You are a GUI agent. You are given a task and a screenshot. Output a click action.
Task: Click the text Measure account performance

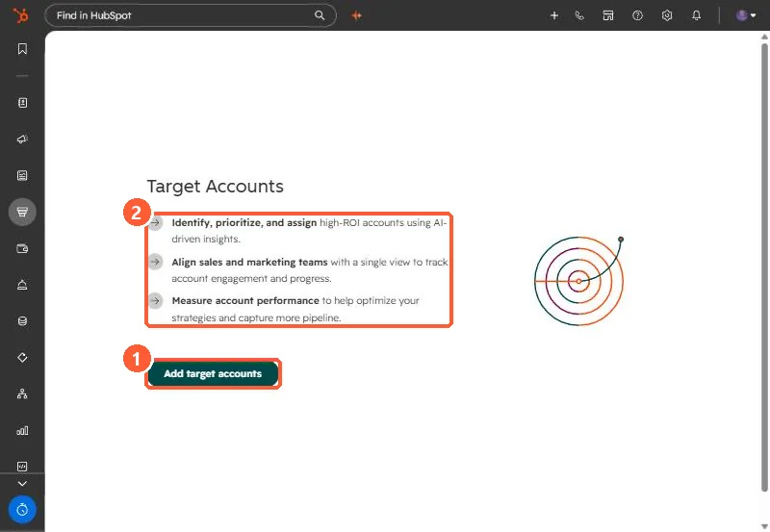[x=245, y=300]
